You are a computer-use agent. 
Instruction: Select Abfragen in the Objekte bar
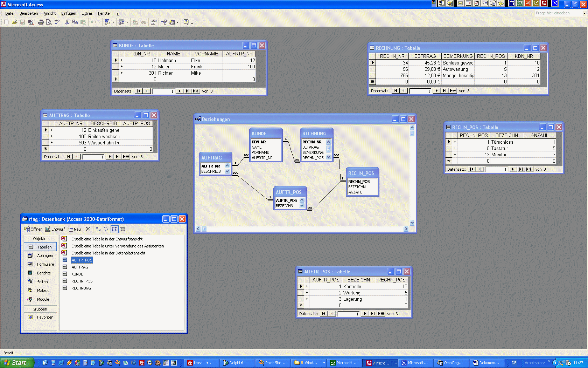[x=40, y=255]
